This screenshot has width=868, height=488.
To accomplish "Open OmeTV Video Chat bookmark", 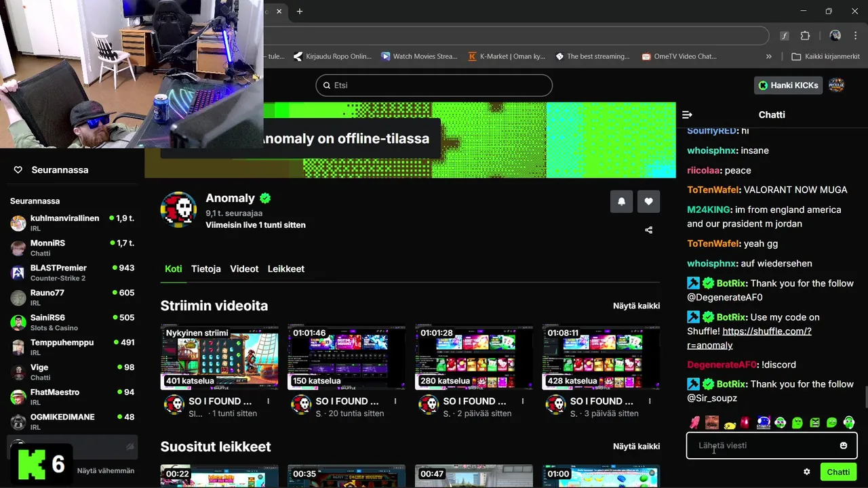I will 679,56.
